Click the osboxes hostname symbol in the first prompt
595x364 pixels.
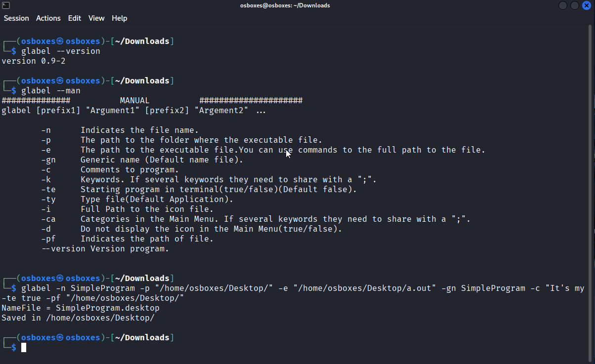coord(59,41)
